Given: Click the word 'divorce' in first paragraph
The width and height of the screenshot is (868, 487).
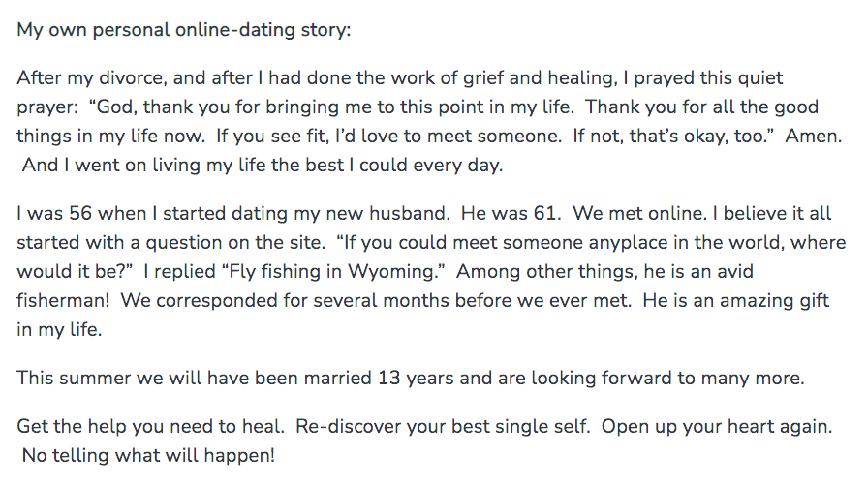Looking at the screenshot, I should (133, 78).
